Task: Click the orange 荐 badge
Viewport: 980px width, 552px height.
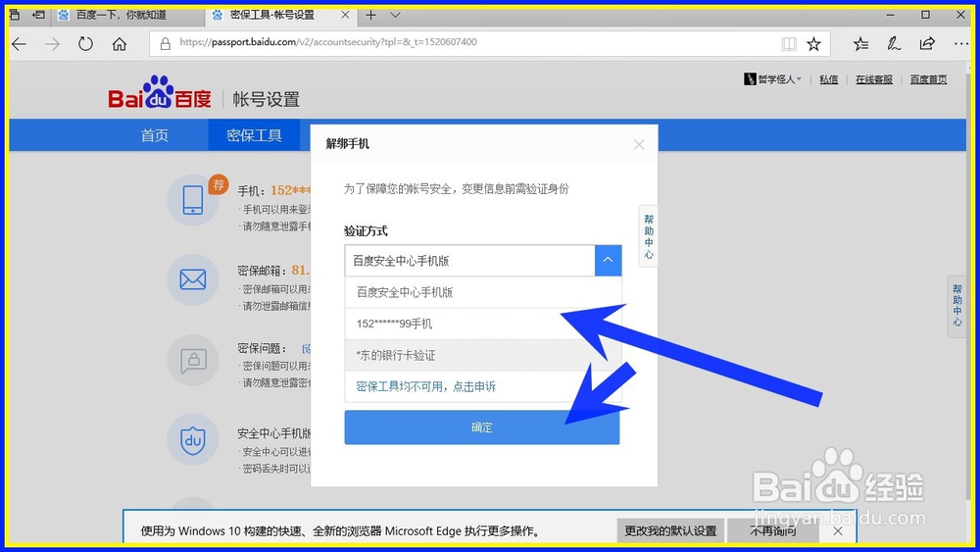Action: [x=219, y=184]
